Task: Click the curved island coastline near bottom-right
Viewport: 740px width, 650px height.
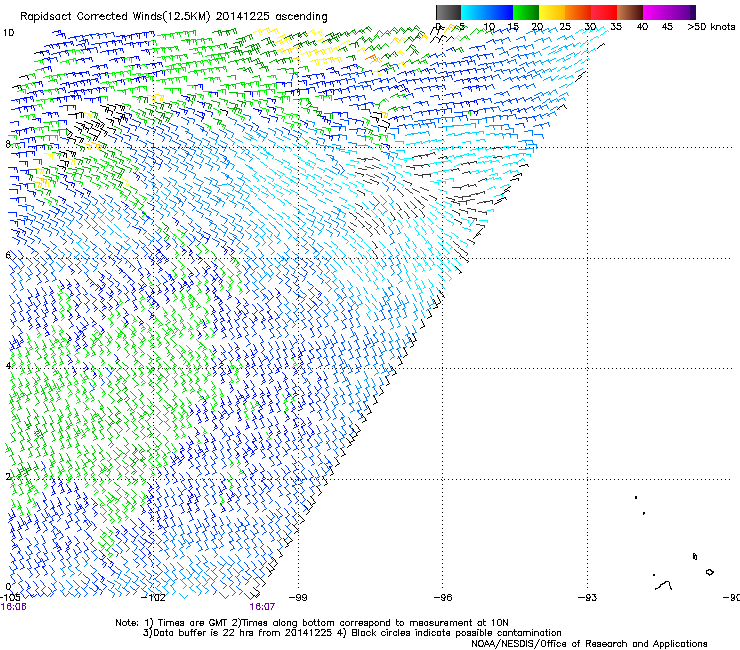Action: pos(664,585)
